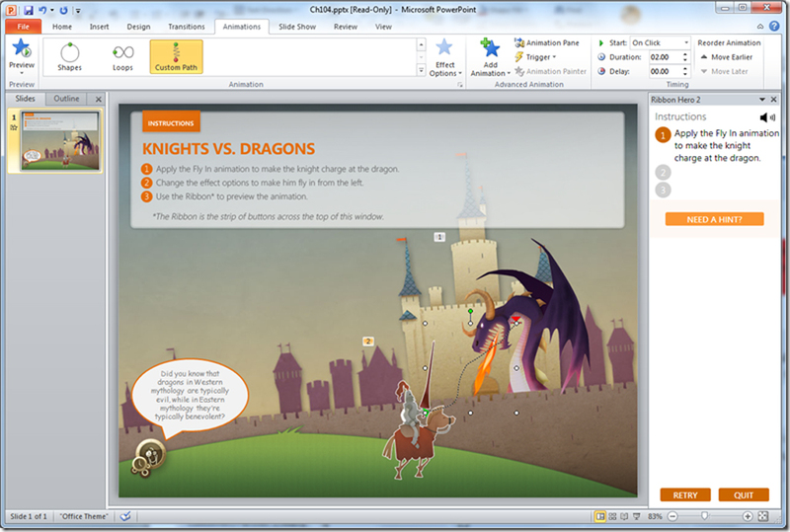Close the Slides/Outline pane

[x=98, y=100]
